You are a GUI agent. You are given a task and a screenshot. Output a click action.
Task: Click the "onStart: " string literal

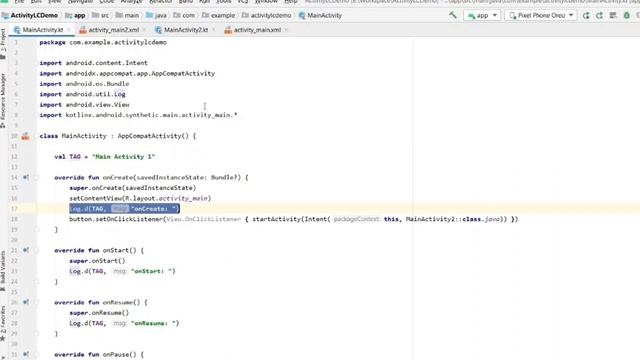pos(153,271)
